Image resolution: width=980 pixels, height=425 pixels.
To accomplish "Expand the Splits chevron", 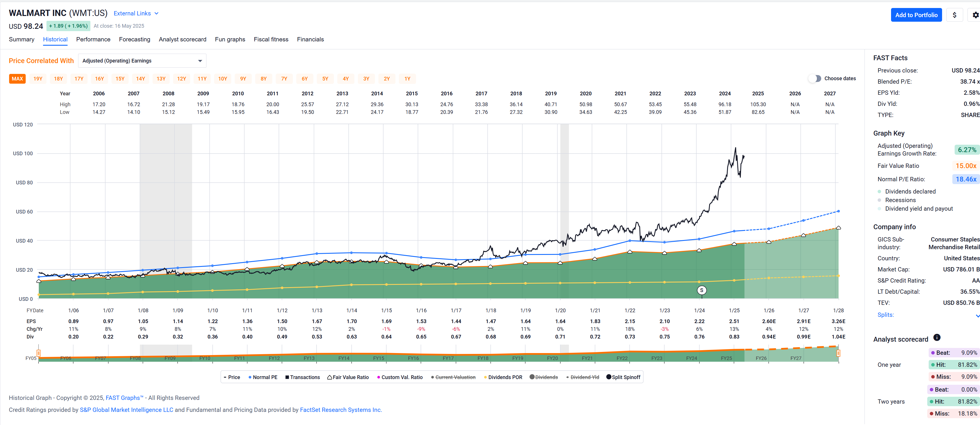I will (x=977, y=316).
